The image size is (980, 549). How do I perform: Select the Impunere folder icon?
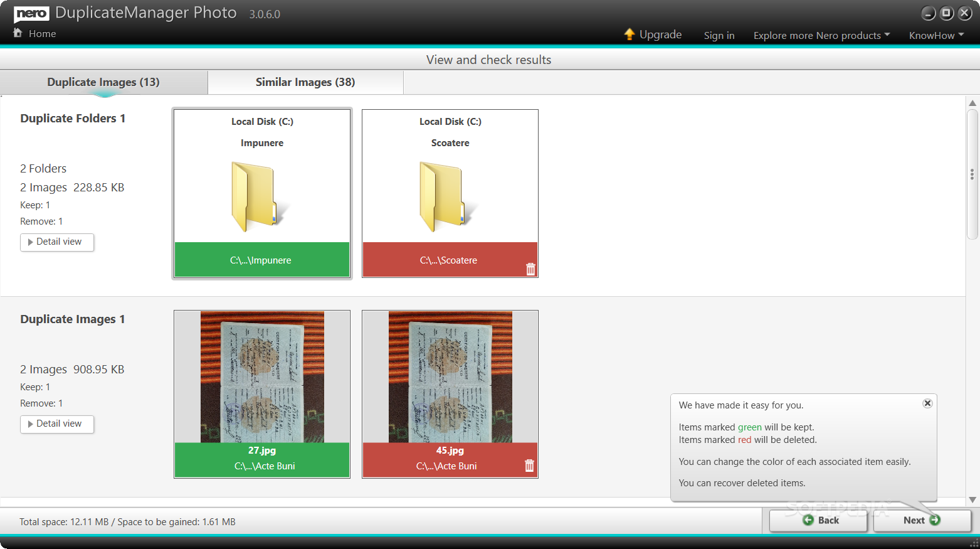pyautogui.click(x=260, y=196)
